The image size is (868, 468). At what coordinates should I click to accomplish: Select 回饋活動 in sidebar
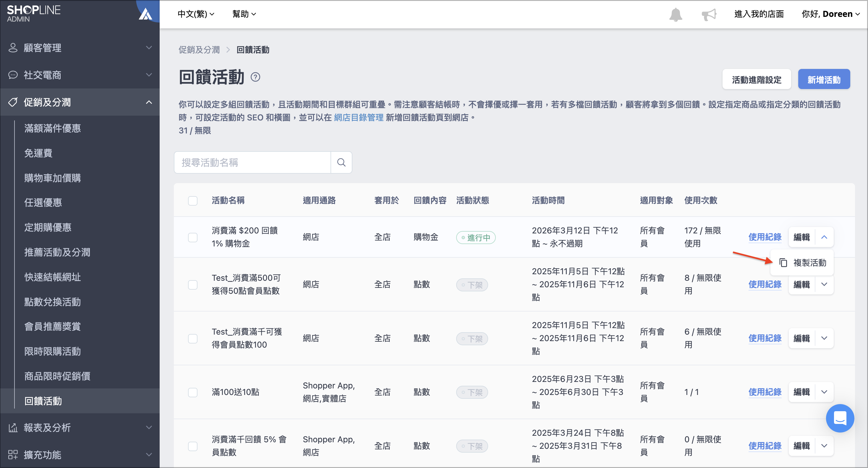(43, 401)
